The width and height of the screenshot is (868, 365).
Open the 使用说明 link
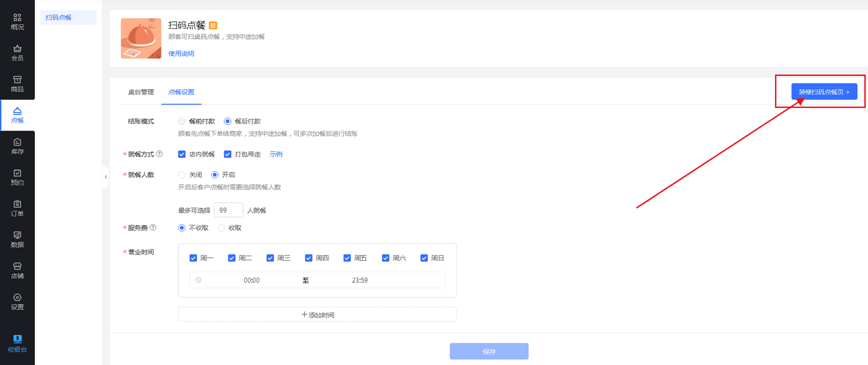pyautogui.click(x=181, y=54)
